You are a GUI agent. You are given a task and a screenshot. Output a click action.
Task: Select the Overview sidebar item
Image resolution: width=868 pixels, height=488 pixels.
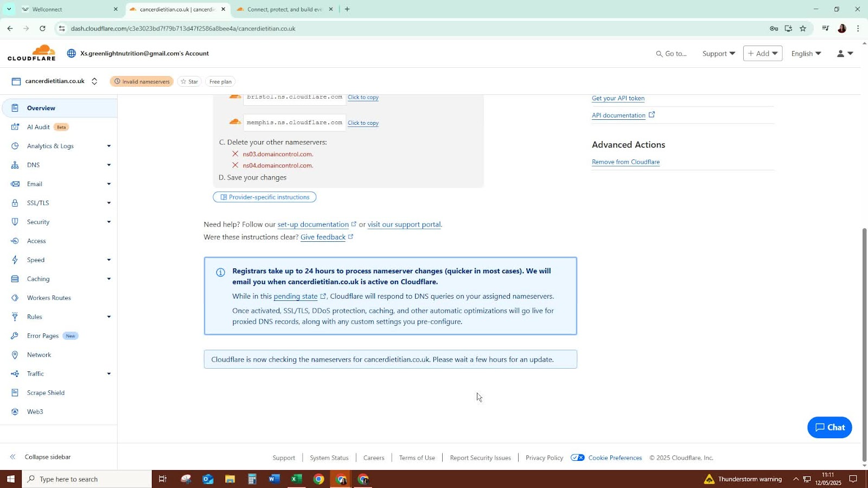(60, 108)
